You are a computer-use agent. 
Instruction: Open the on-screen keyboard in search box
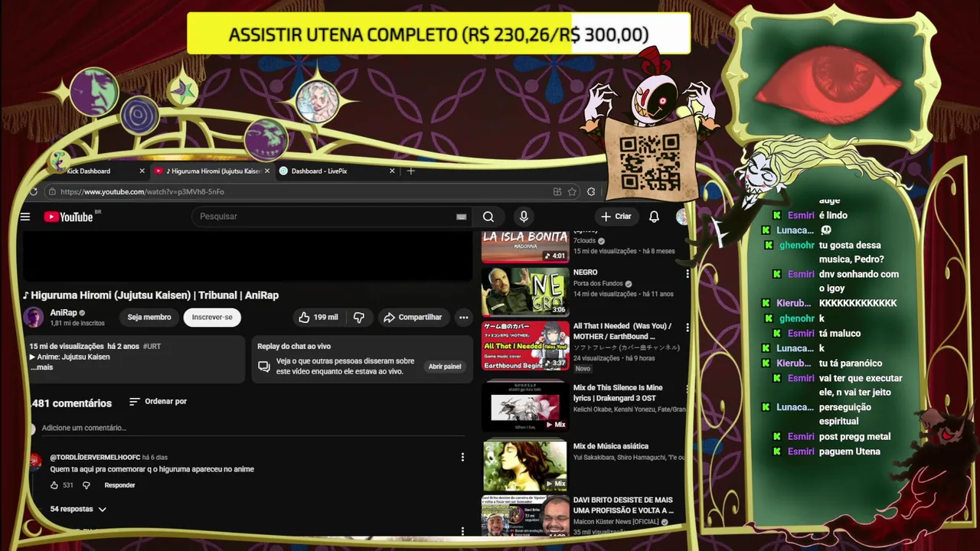461,217
